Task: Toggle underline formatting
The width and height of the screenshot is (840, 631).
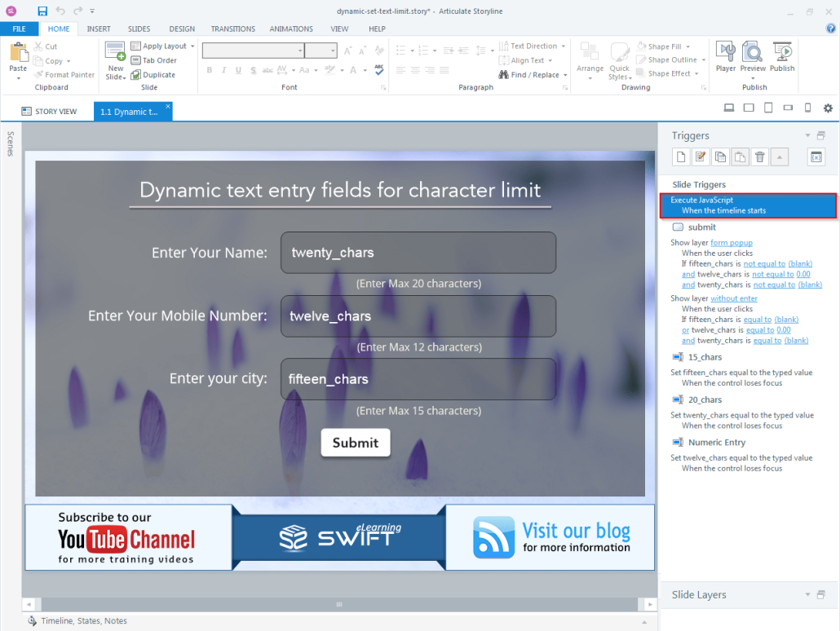Action: pyautogui.click(x=237, y=70)
